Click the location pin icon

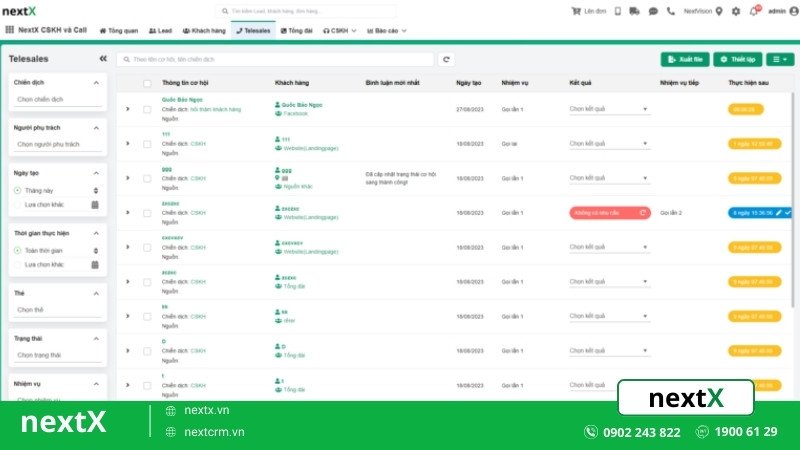coord(719,11)
